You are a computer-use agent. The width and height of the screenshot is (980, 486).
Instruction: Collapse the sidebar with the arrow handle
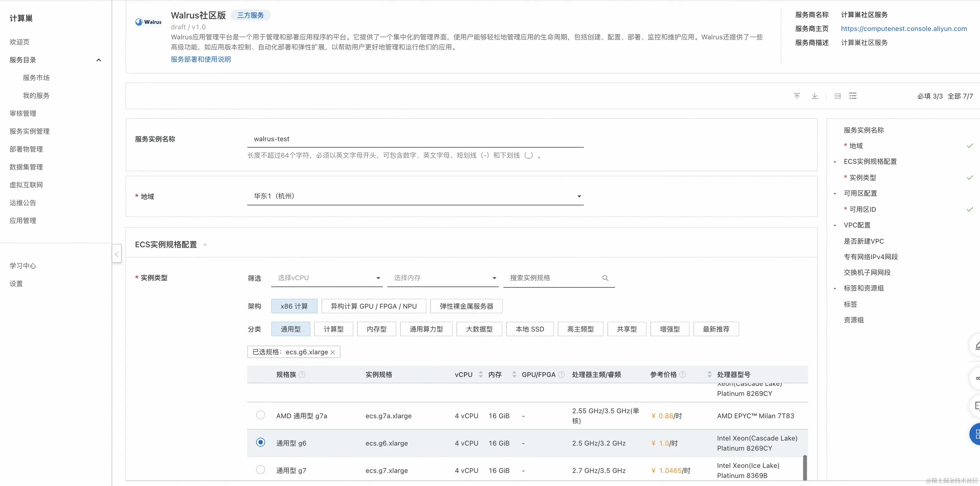(x=117, y=254)
